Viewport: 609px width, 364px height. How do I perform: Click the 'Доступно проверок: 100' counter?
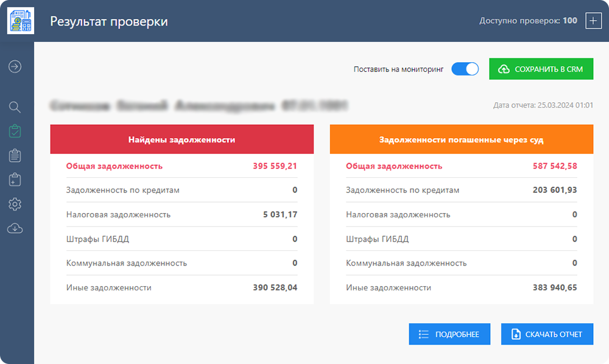pyautogui.click(x=528, y=21)
